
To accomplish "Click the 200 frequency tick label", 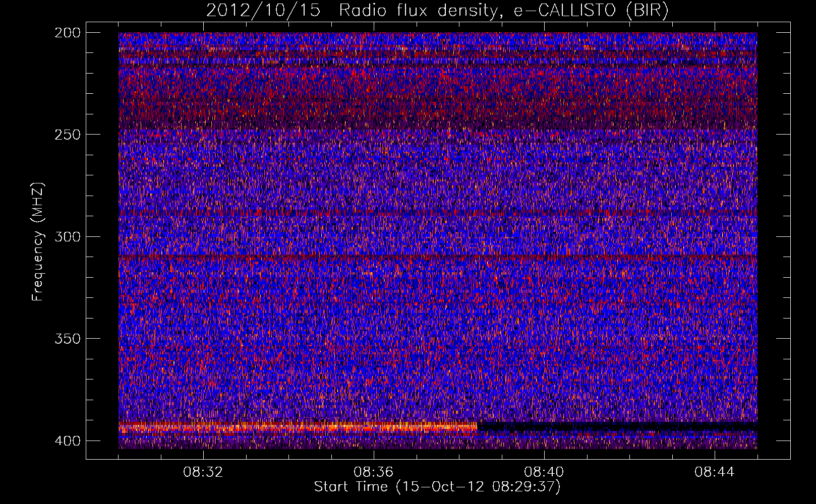I will tap(67, 33).
